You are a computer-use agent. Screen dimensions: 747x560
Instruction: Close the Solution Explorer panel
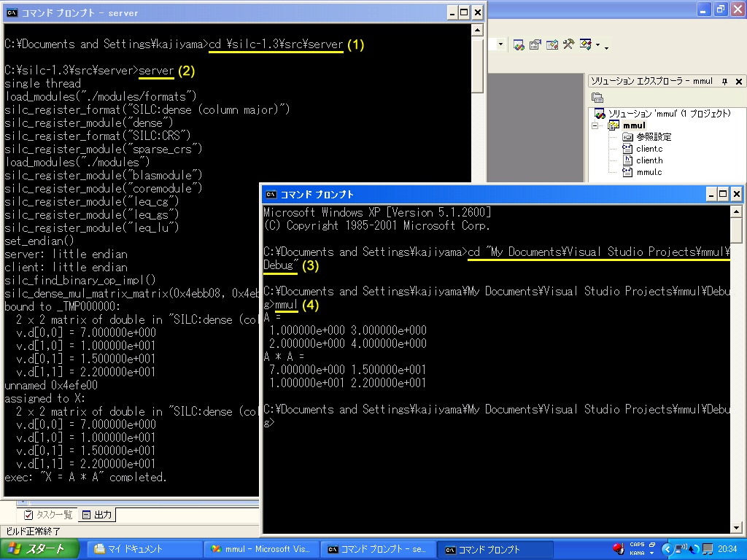(x=739, y=82)
